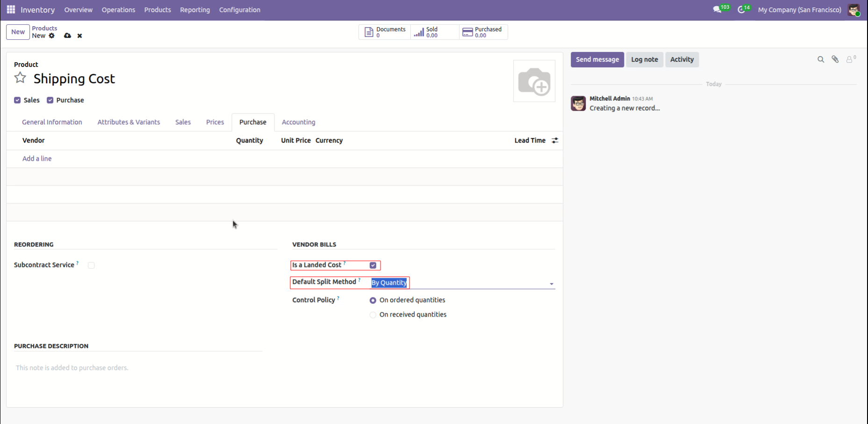Viewport: 868px width, 424px height.
Task: Expand the Default Split Method dropdown
Action: [x=551, y=284]
